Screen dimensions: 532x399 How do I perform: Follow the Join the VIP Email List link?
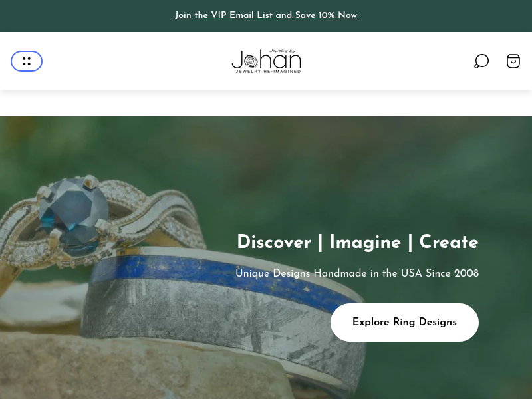point(266,15)
